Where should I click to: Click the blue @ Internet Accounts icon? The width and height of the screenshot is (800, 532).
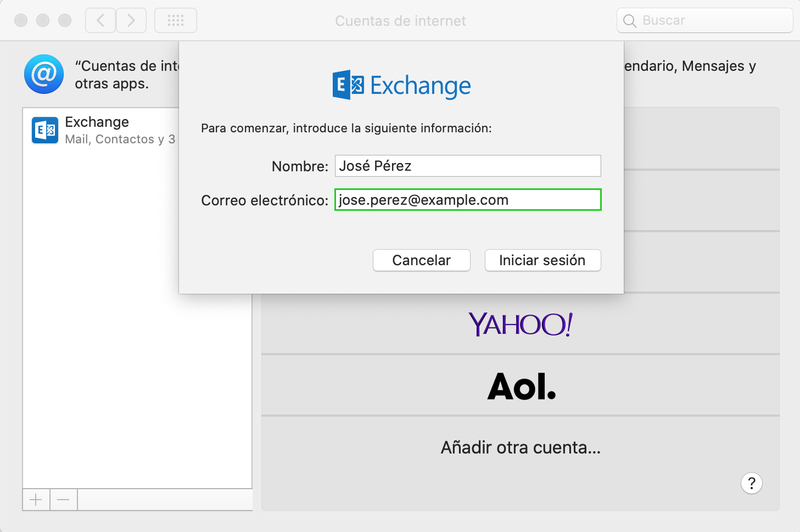pos(44,74)
